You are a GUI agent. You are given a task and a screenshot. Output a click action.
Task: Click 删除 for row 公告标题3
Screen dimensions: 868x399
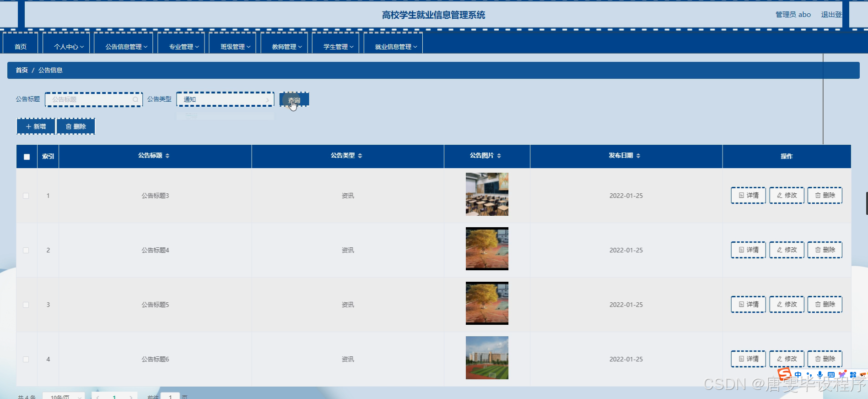pos(825,195)
